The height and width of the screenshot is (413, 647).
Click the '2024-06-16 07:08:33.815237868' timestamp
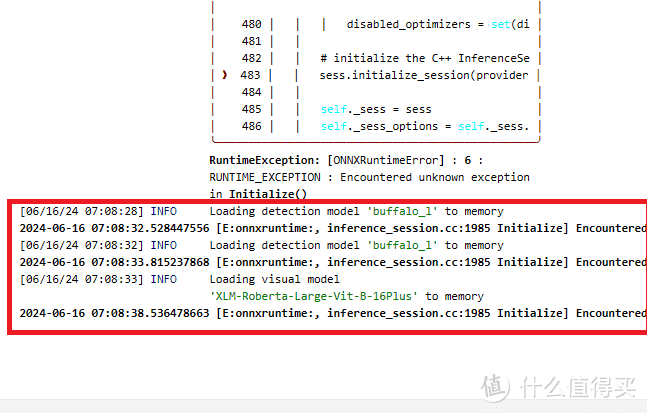[x=114, y=262]
